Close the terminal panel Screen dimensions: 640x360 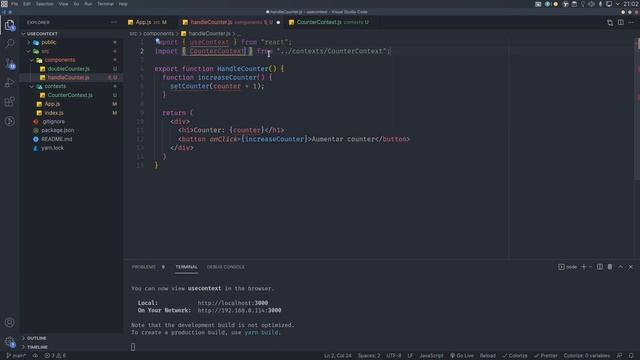click(x=631, y=267)
